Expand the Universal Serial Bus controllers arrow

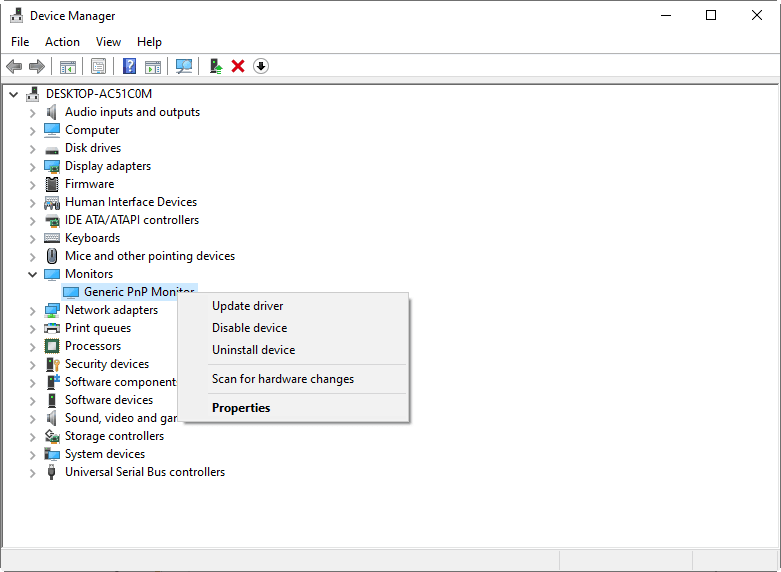[x=32, y=472]
